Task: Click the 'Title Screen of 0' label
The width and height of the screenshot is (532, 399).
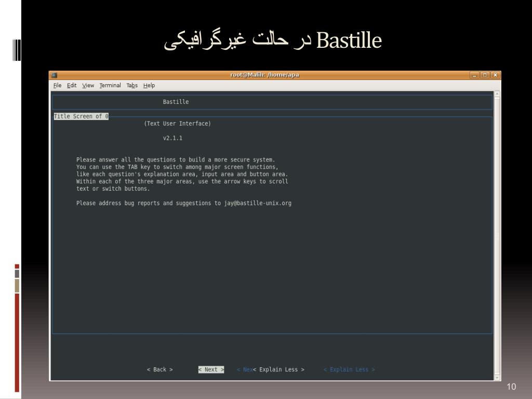Action: tap(81, 116)
